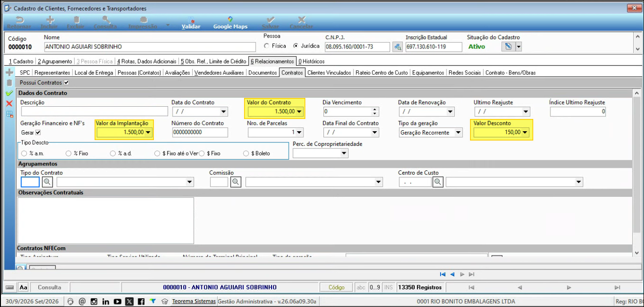This screenshot has width=644, height=307.
Task: Toggle the Possui Contratos checkbox
Action: coord(66,83)
